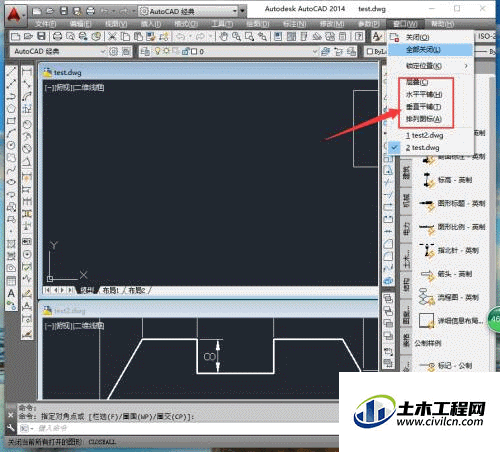Open 插入(I) menu
The width and height of the screenshot is (500, 452).
(151, 24)
